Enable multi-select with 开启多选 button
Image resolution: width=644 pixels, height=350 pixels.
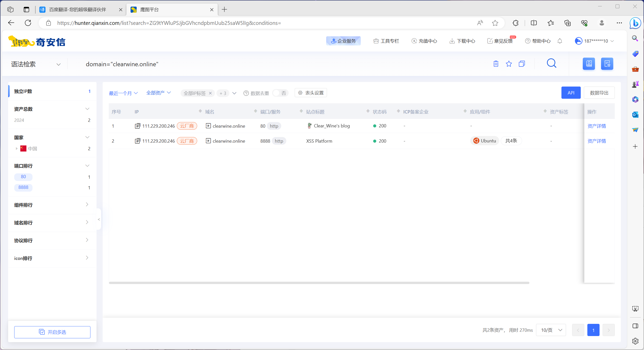pyautogui.click(x=52, y=332)
